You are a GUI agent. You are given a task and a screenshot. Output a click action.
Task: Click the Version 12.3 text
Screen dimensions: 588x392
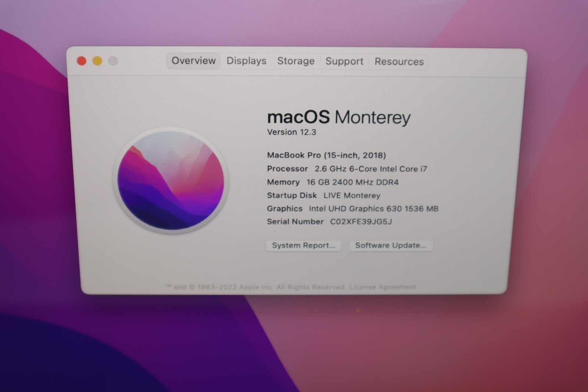(291, 132)
